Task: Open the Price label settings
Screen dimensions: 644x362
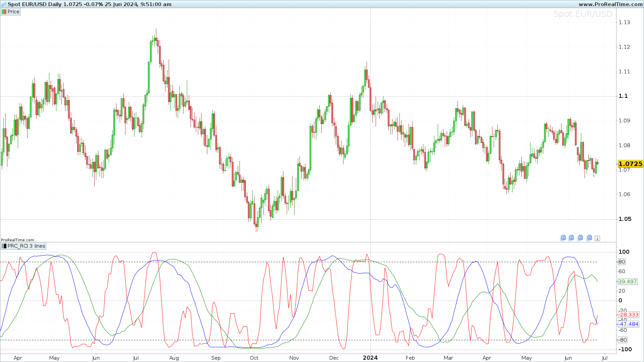Action: (13, 12)
